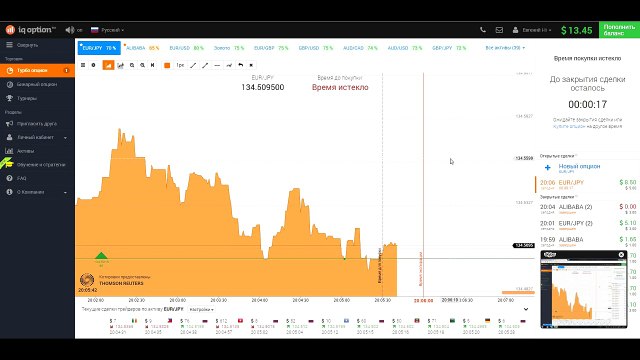The width and height of the screenshot is (640, 360).
Task: Select the area chart type icon
Action: coord(108,65)
